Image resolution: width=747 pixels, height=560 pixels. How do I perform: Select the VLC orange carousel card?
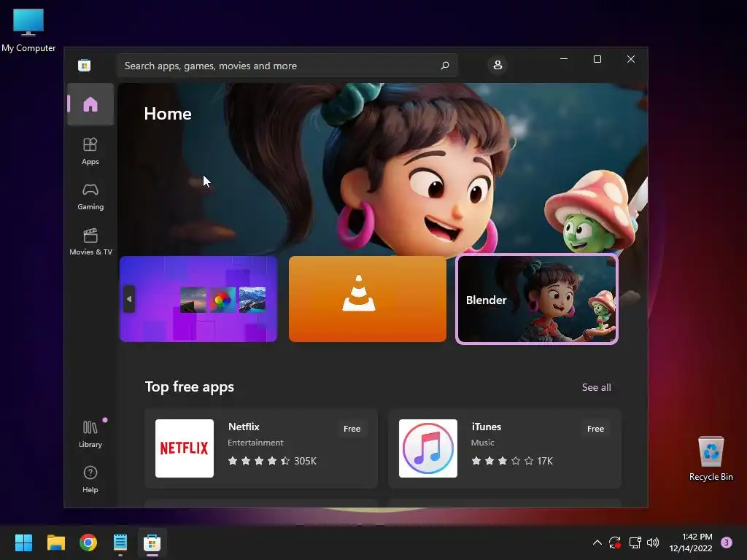(368, 299)
